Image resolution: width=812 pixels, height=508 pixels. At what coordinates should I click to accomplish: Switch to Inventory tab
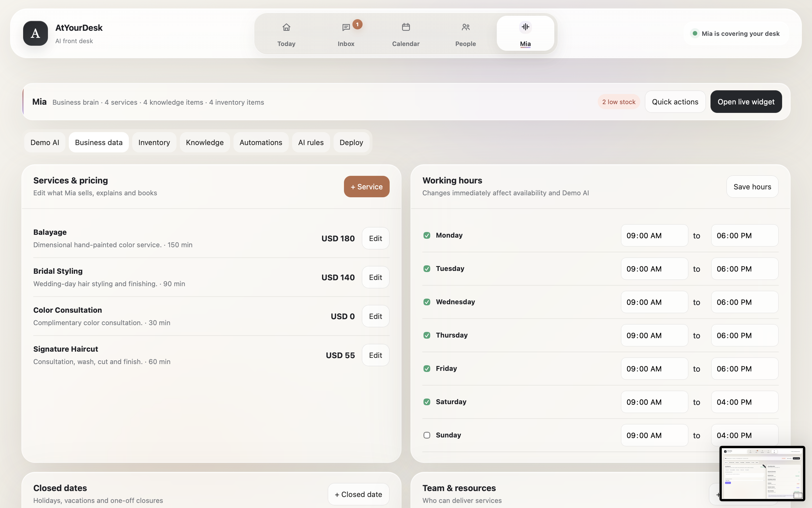(x=154, y=142)
